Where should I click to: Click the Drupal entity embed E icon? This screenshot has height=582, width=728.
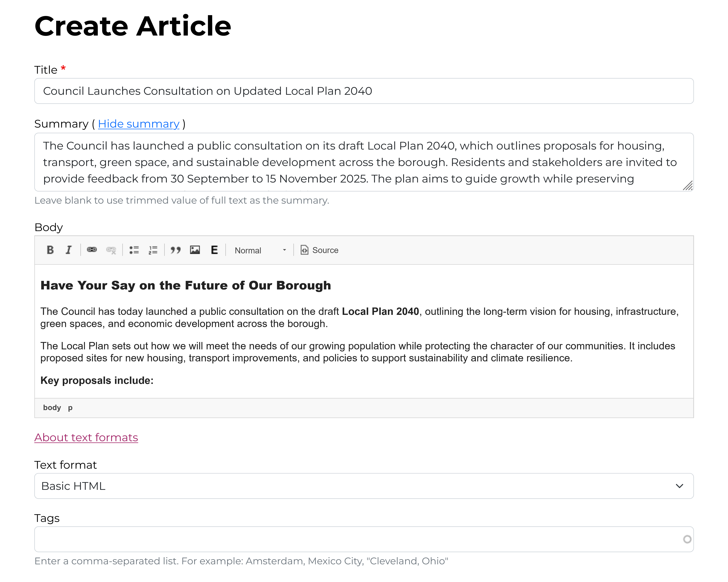[214, 250]
